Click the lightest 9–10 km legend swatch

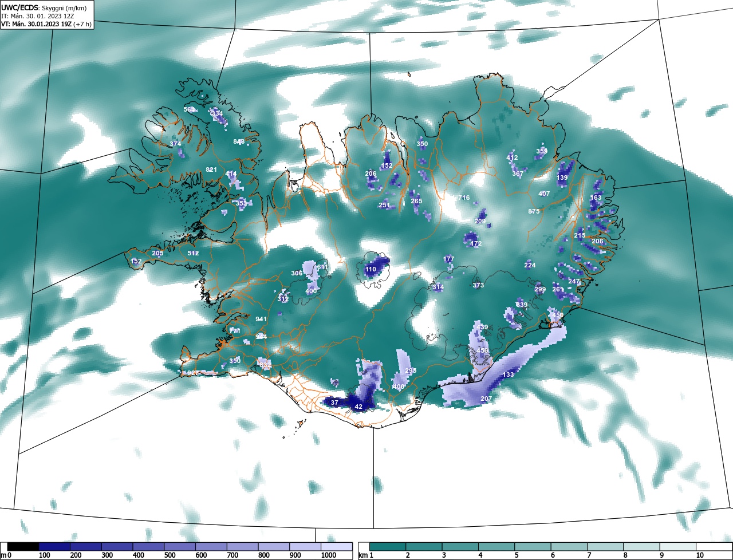tap(678, 547)
